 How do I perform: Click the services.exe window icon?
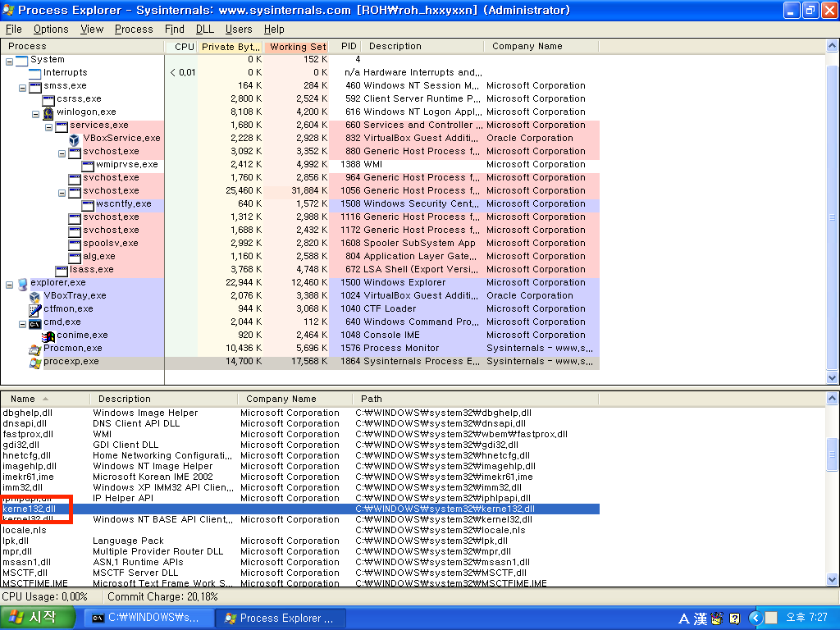click(x=61, y=126)
